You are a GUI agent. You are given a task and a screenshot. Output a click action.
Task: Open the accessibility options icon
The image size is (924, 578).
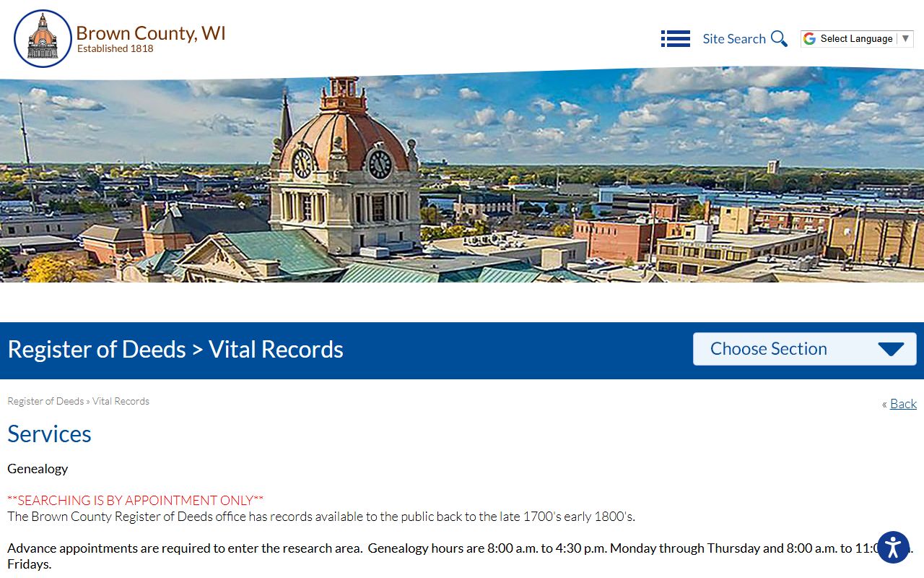click(893, 547)
